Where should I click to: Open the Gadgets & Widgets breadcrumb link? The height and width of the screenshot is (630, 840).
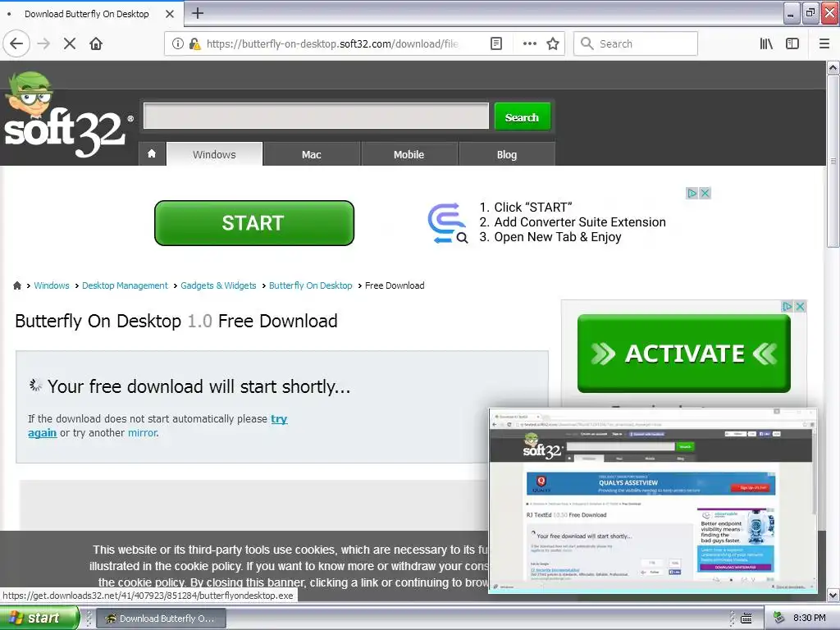[218, 285]
